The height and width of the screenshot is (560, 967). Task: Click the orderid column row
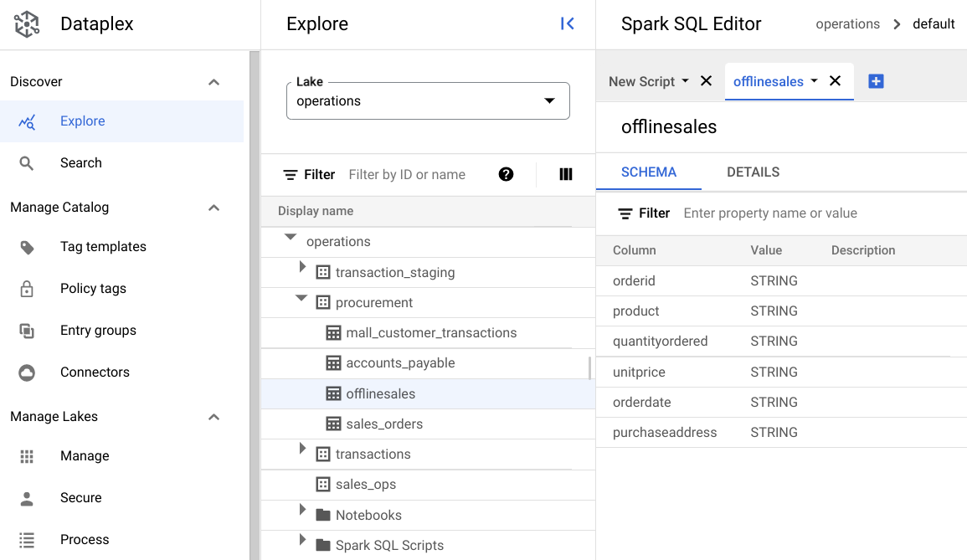[x=781, y=280]
